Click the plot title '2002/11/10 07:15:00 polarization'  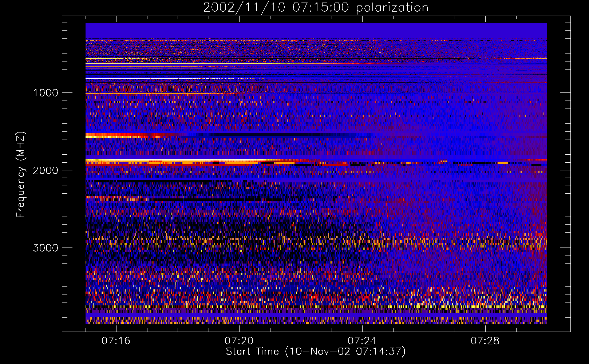(x=316, y=8)
